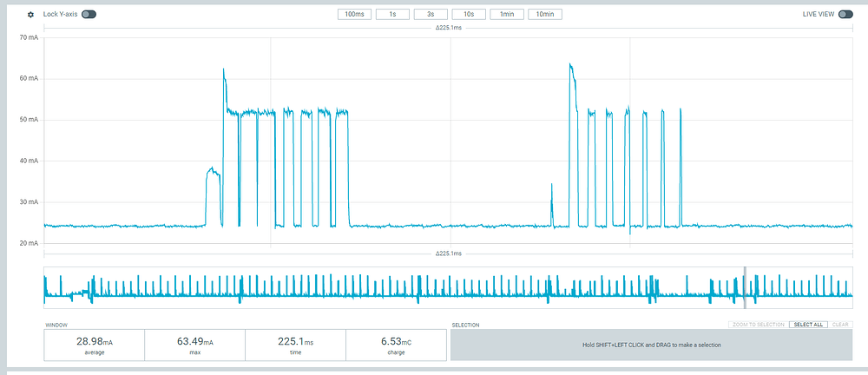
Task: Click the 63.49mA max value box
Action: (x=194, y=345)
